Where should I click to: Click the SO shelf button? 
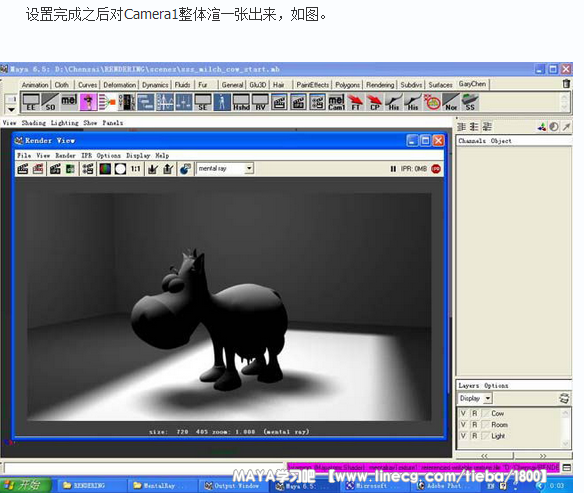(50, 102)
